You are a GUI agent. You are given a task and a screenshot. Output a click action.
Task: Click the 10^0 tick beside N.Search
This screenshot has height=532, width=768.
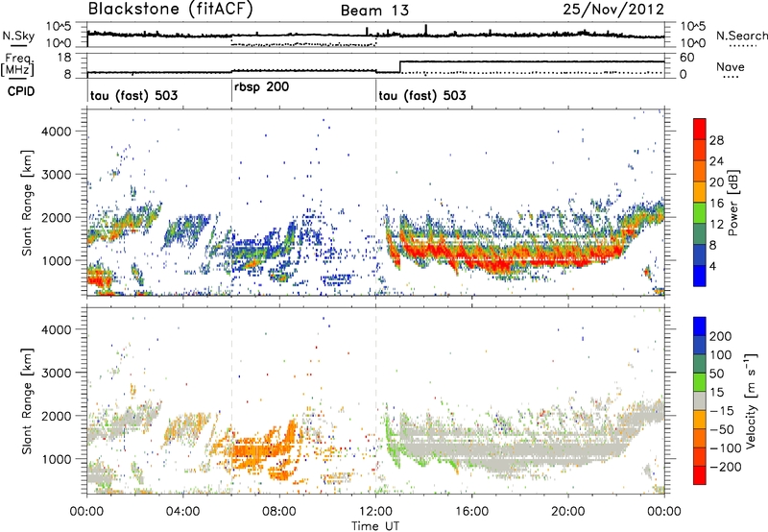[693, 43]
